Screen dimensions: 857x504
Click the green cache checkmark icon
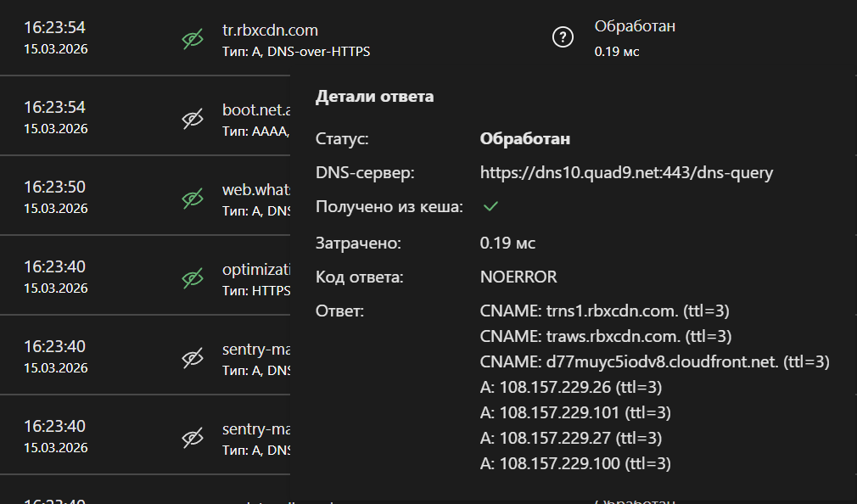[490, 206]
